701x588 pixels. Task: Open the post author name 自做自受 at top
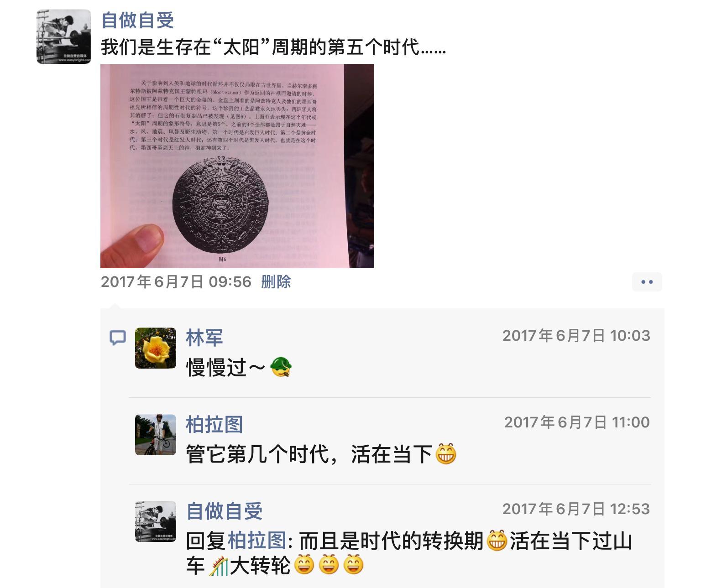tap(138, 20)
